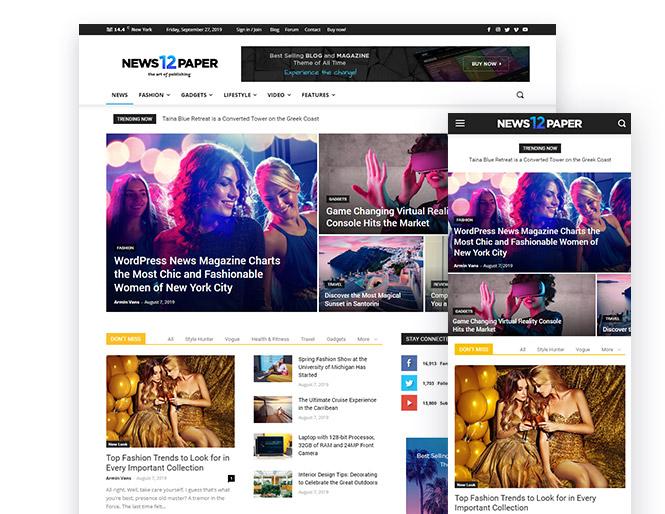The image size is (665, 514).
Task: Click the Spring Fashion Show thumbnail
Action: (273, 369)
